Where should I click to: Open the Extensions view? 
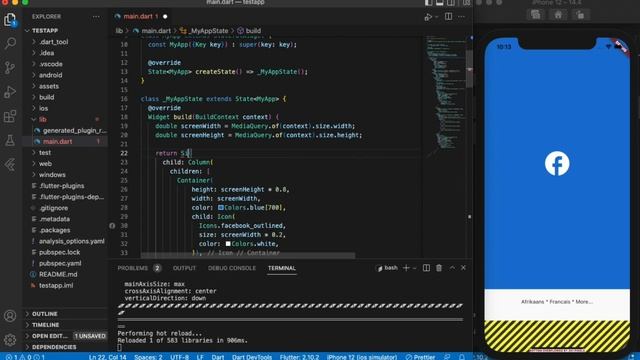10,116
